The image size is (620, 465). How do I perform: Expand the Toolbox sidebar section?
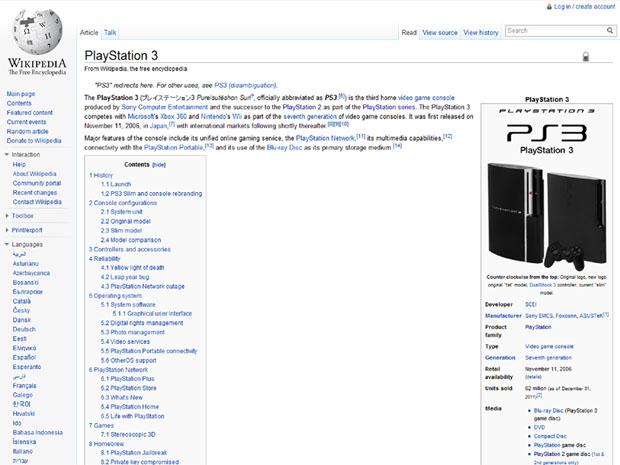click(x=7, y=215)
